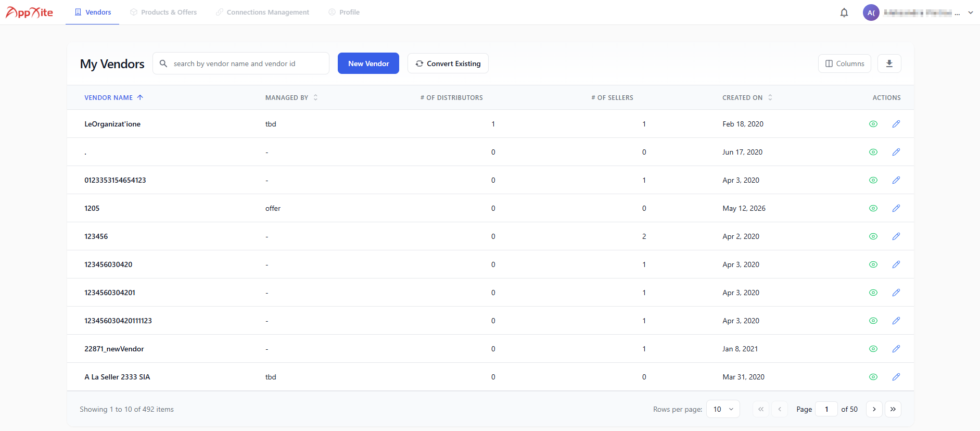The height and width of the screenshot is (431, 980).
Task: Jump to the first page
Action: [761, 409]
